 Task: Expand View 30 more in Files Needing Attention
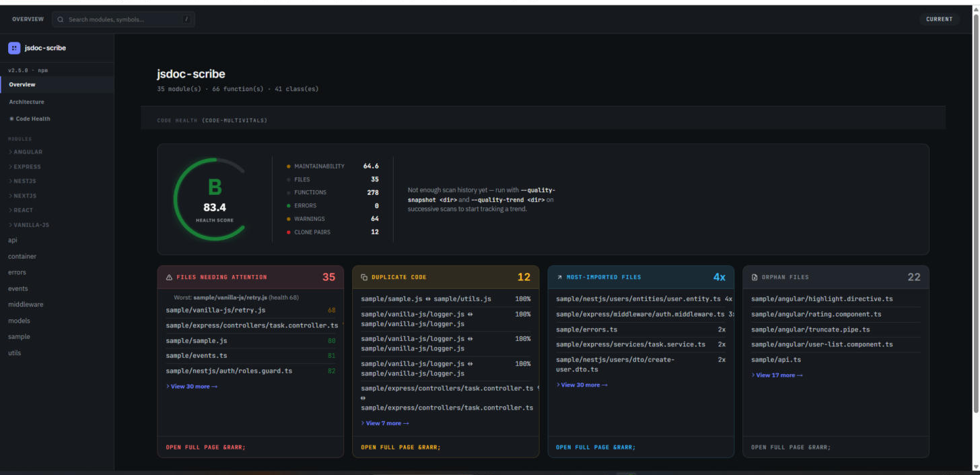click(x=192, y=386)
